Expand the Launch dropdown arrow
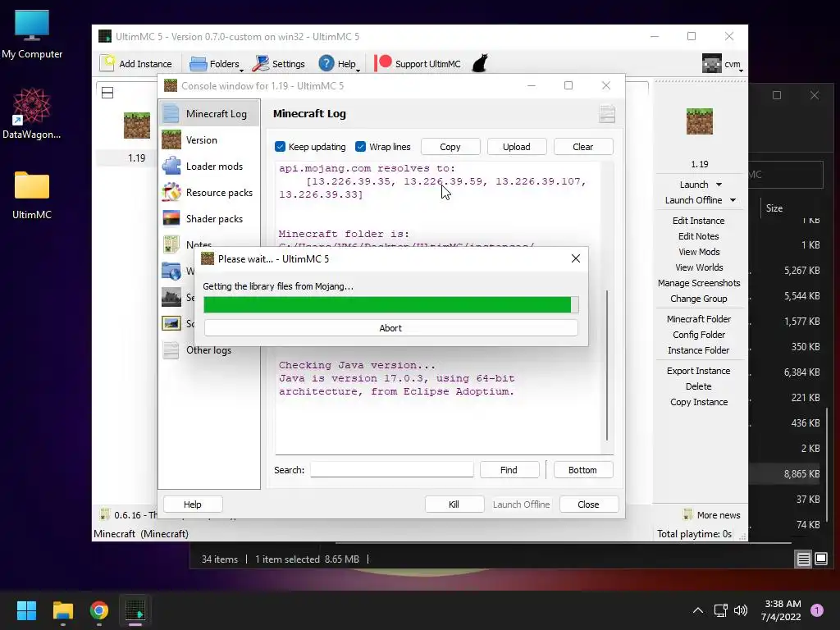This screenshot has width=840, height=630. [x=719, y=185]
